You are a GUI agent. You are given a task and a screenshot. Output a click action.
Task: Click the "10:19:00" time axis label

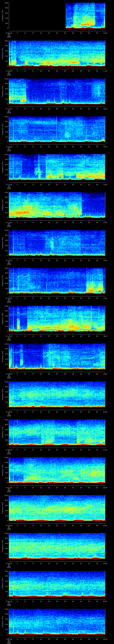point(9,412)
